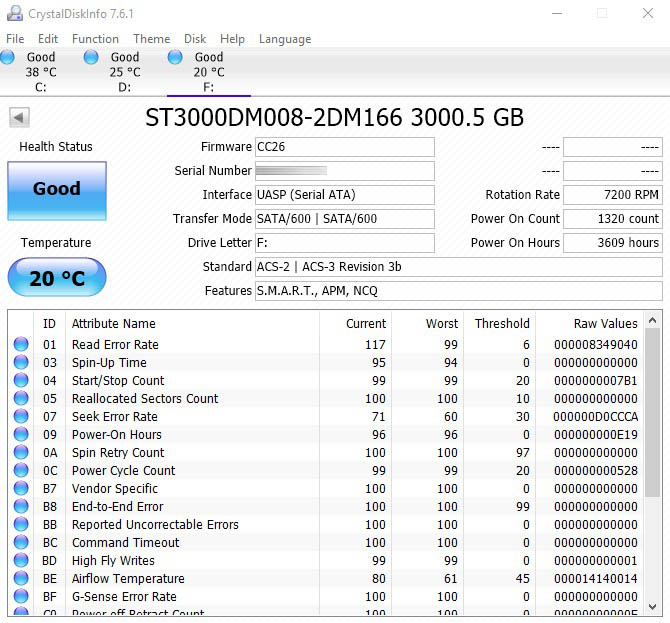Select the High Fly Writes attribute name
This screenshot has height=623, width=670.
[x=113, y=560]
